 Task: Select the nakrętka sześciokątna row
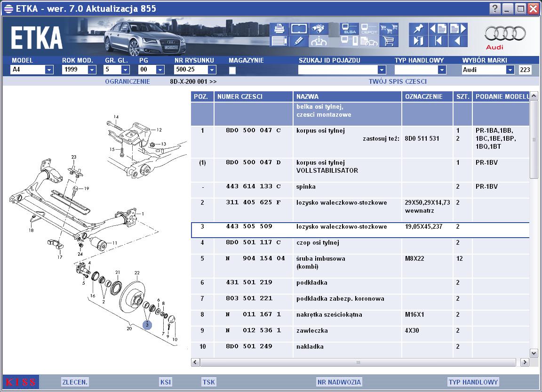tap(360, 318)
